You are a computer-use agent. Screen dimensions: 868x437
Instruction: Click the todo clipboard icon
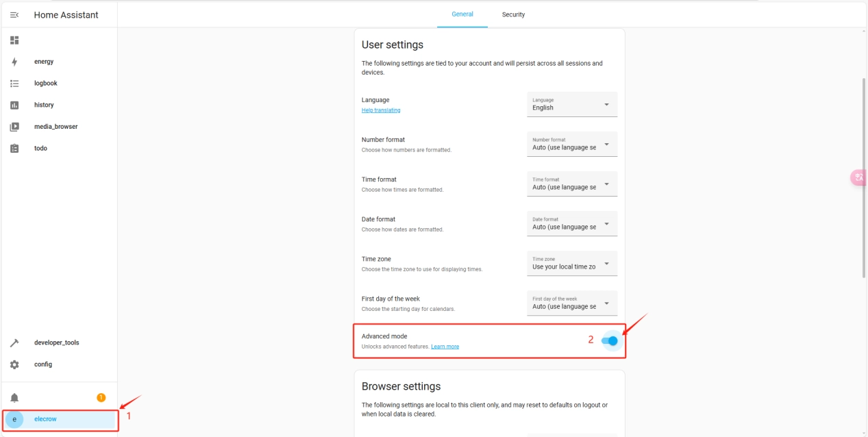pos(14,149)
